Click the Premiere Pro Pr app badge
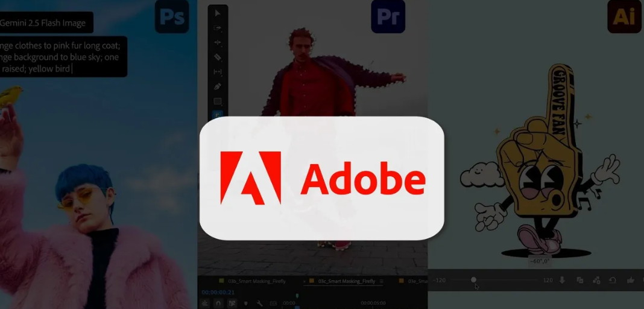Image resolution: width=644 pixels, height=309 pixels. [x=388, y=16]
